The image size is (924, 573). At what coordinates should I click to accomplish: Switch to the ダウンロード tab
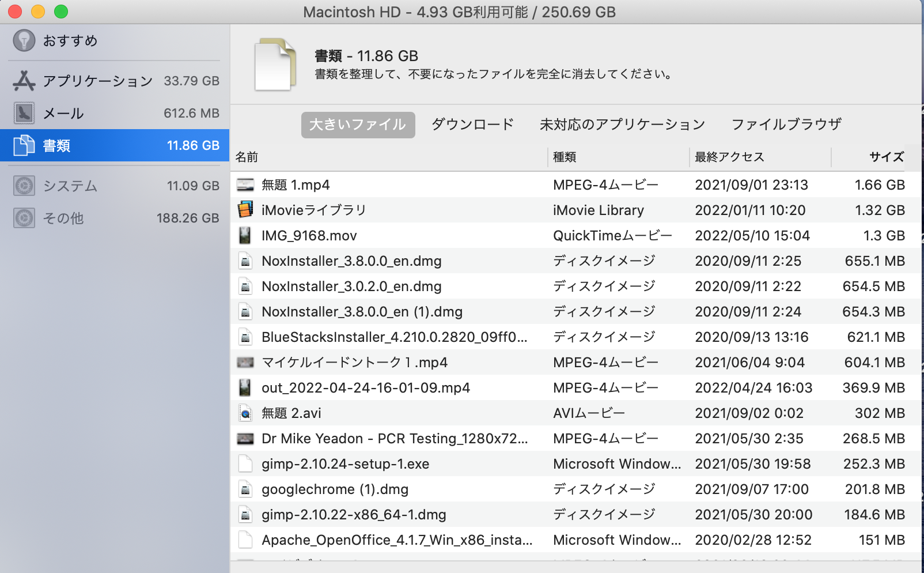pyautogui.click(x=472, y=125)
